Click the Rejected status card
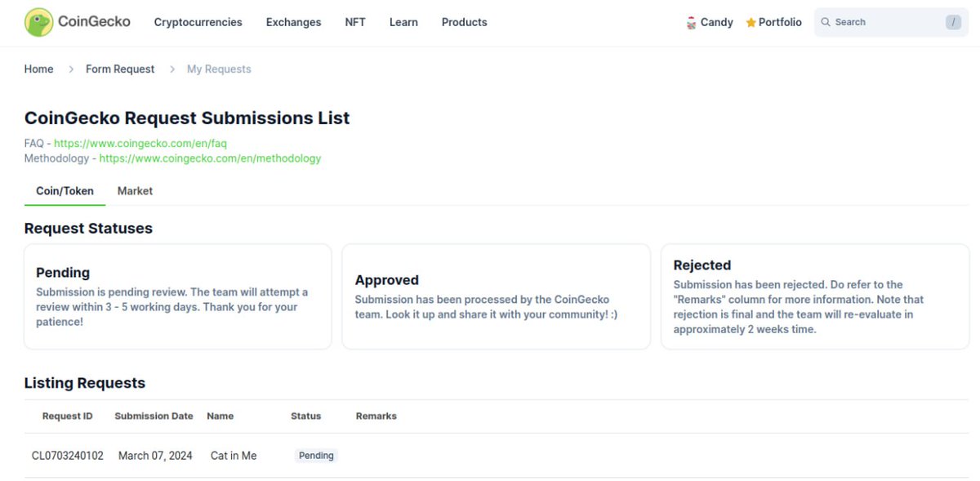The image size is (980, 481). coord(815,296)
